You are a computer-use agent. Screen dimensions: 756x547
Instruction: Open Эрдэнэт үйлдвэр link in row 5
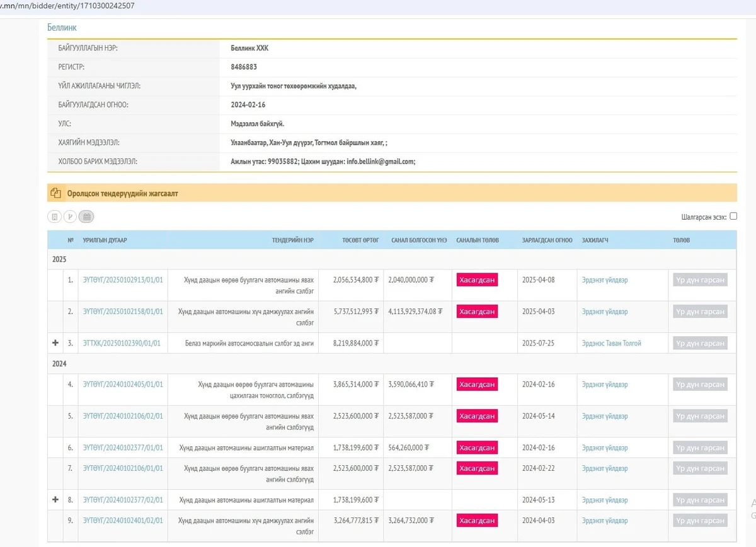(x=605, y=416)
